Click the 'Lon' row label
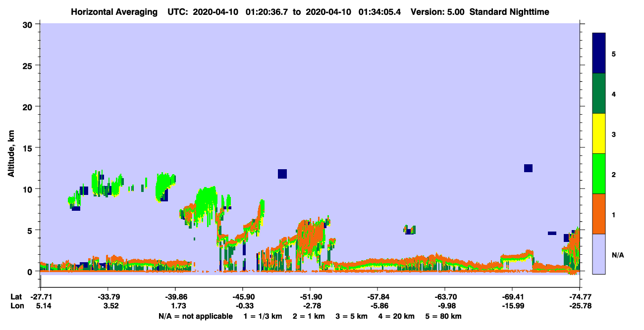This screenshot has width=644, height=330. point(16,306)
